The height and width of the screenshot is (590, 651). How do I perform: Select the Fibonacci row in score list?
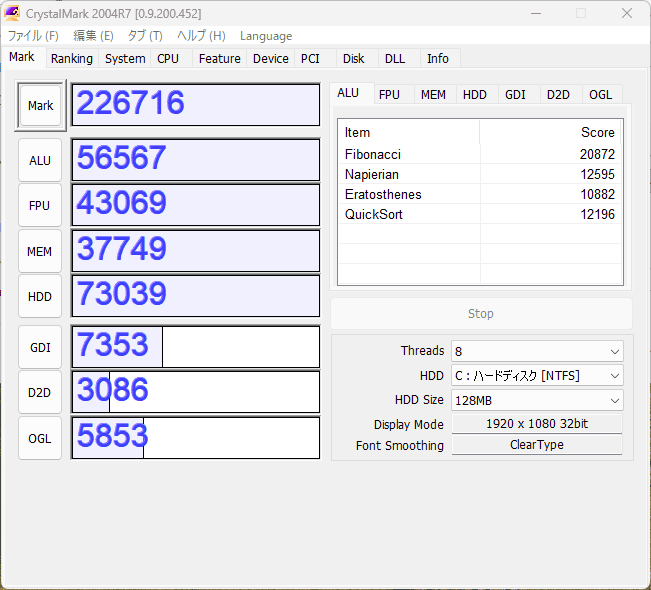[480, 155]
